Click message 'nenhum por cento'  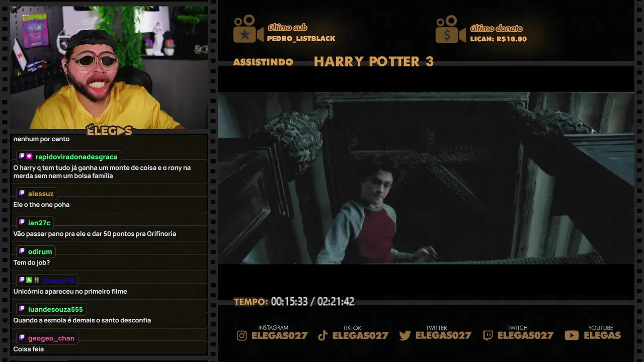(x=41, y=139)
